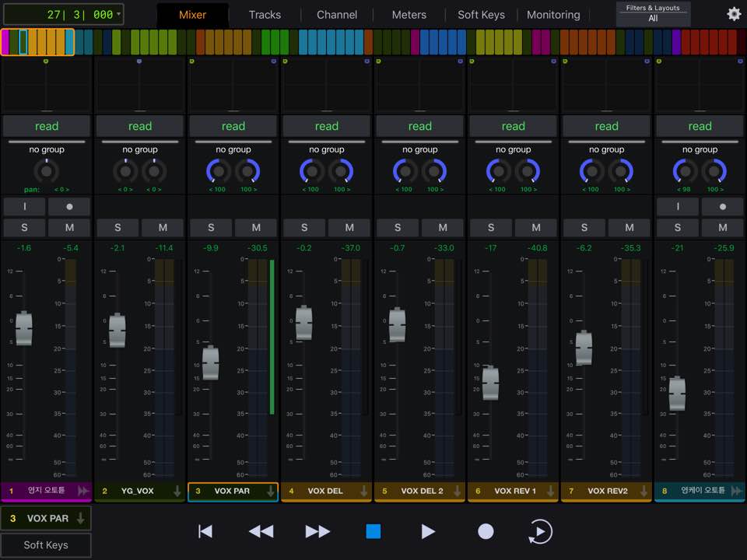Open 'no group' selector on VOX DEL 2
The image size is (747, 560).
pyautogui.click(x=419, y=149)
